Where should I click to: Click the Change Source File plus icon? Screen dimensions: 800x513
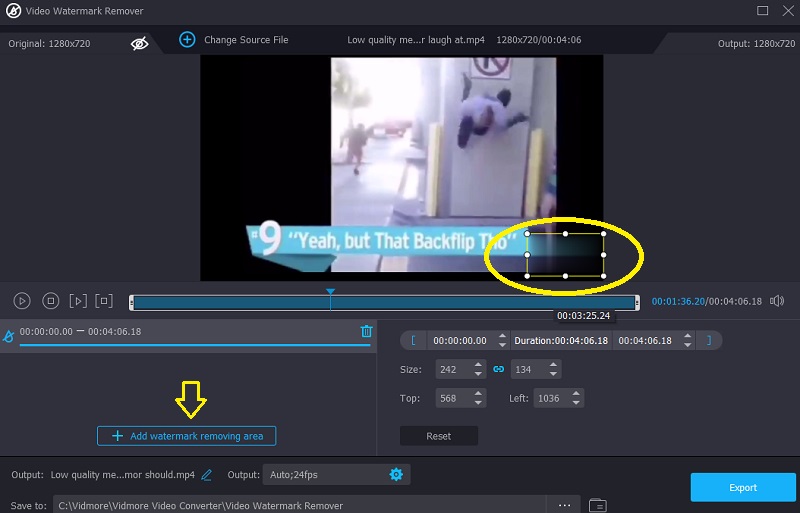point(187,39)
